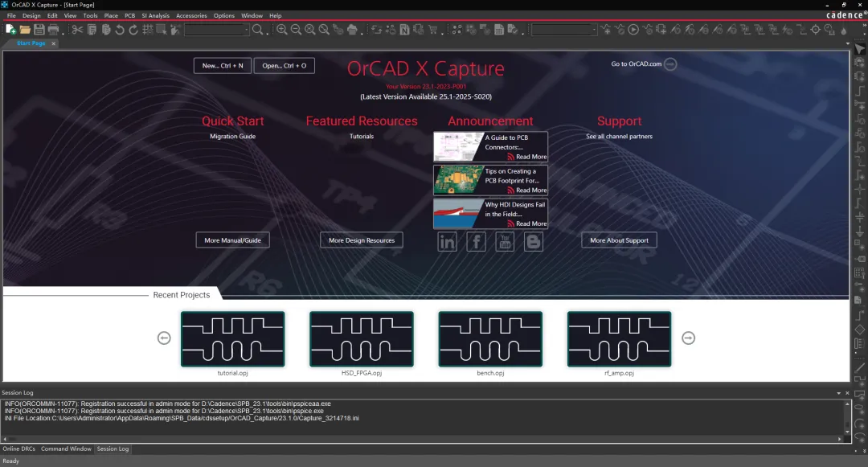
Task: Click the New Simulation Profile icon
Action: 606,29
